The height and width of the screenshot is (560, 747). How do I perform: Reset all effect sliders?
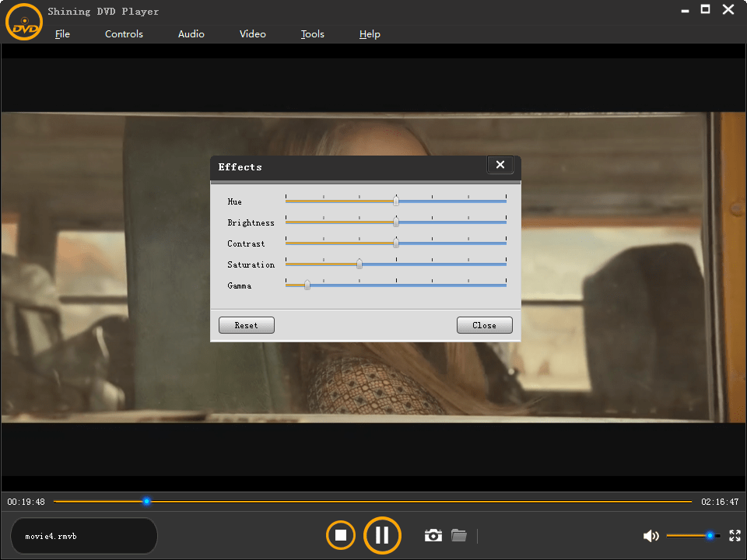[x=246, y=324]
